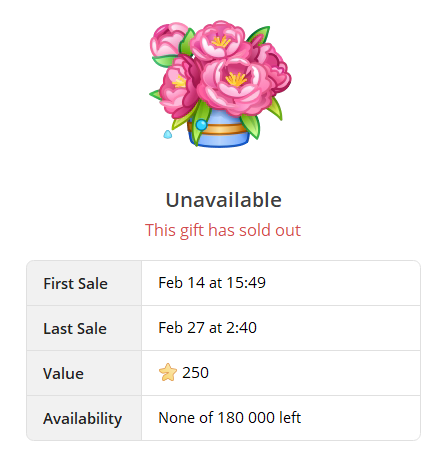The width and height of the screenshot is (445, 452).
Task: Click the blue bead on the vase ribbon
Action: pyautogui.click(x=201, y=125)
